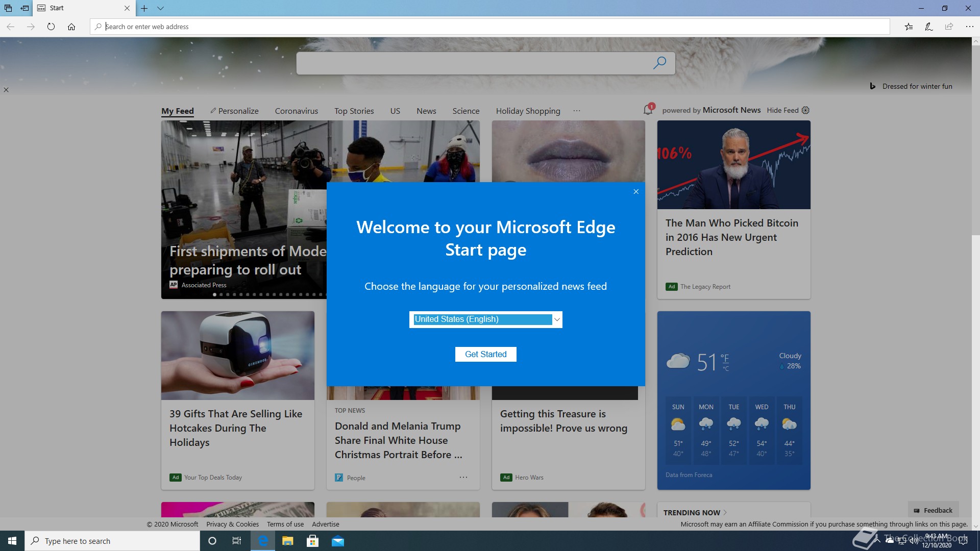This screenshot has height=551, width=980.
Task: Click the browser Forward arrow
Action: coord(31,27)
